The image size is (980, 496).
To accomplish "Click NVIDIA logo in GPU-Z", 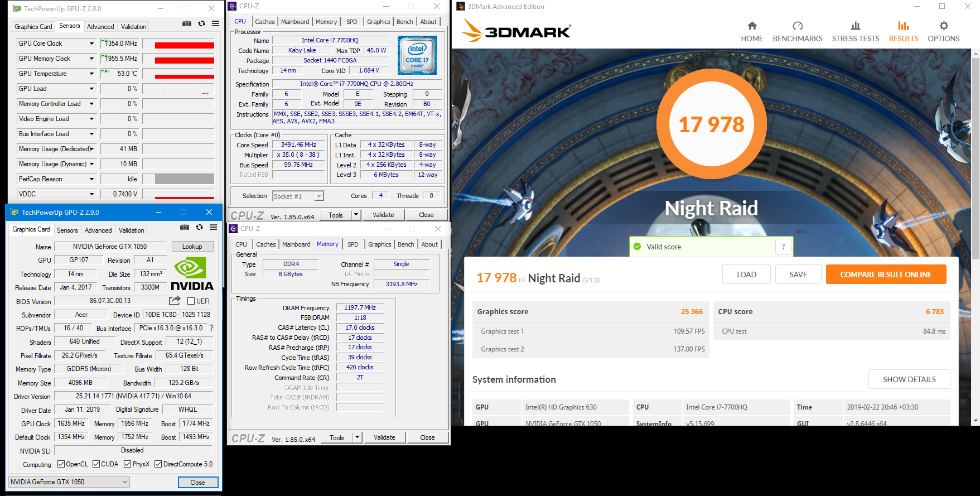I will tap(192, 273).
